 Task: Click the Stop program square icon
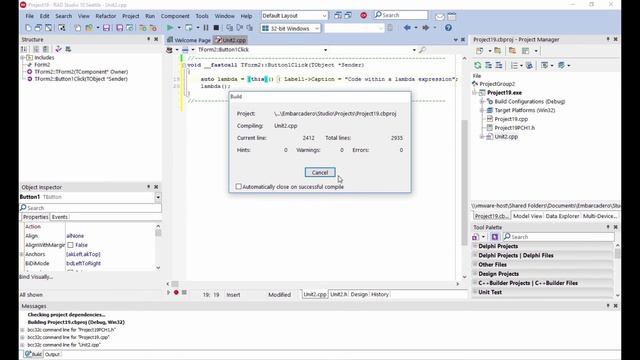tap(216, 28)
